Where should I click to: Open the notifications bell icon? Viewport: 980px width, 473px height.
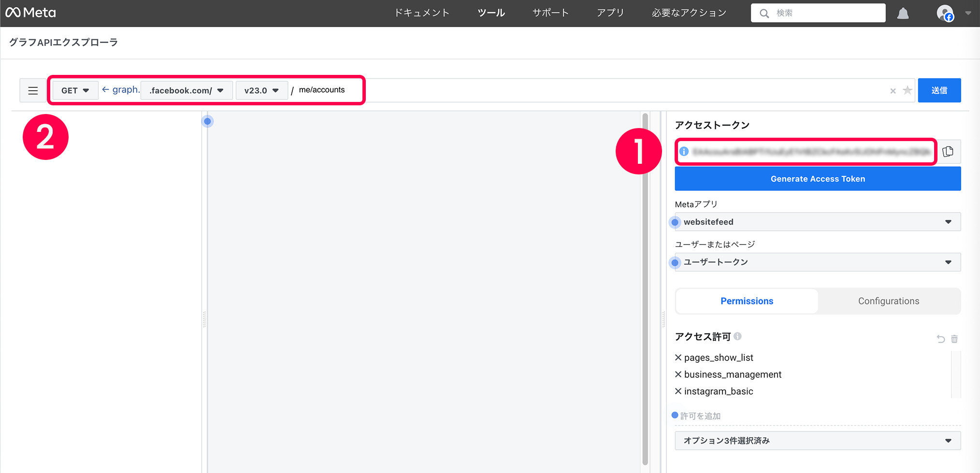point(903,14)
